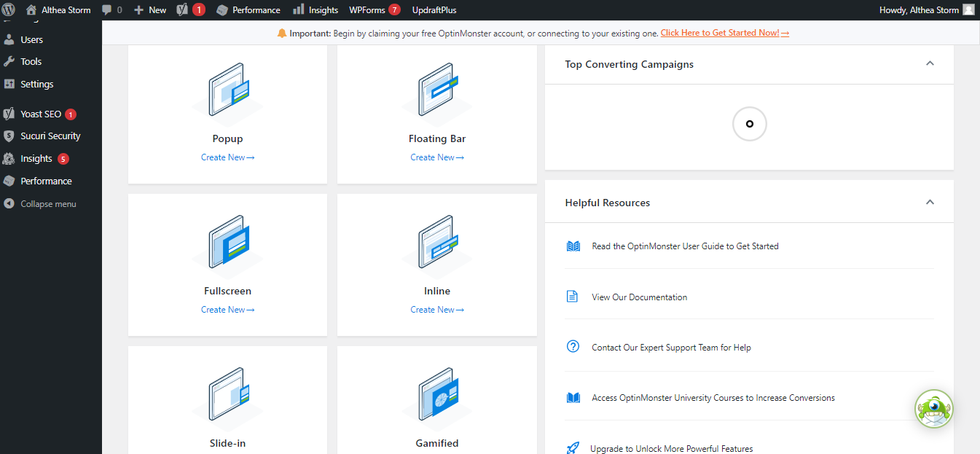Select the Slide-in campaign illustration
Viewport: 980px width, 454px height.
(x=227, y=399)
